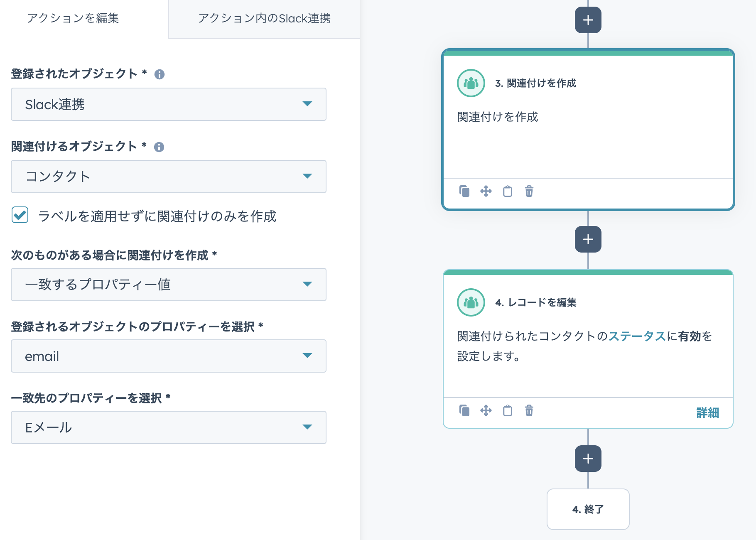Delete the レコードを編集 action with trash icon
756x540 pixels.
coord(529,410)
